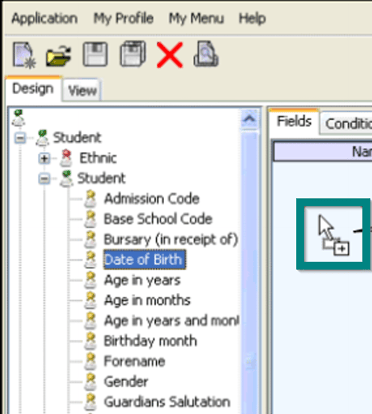Open the Help menu
Viewport: 372px width, 414px height.
click(252, 19)
